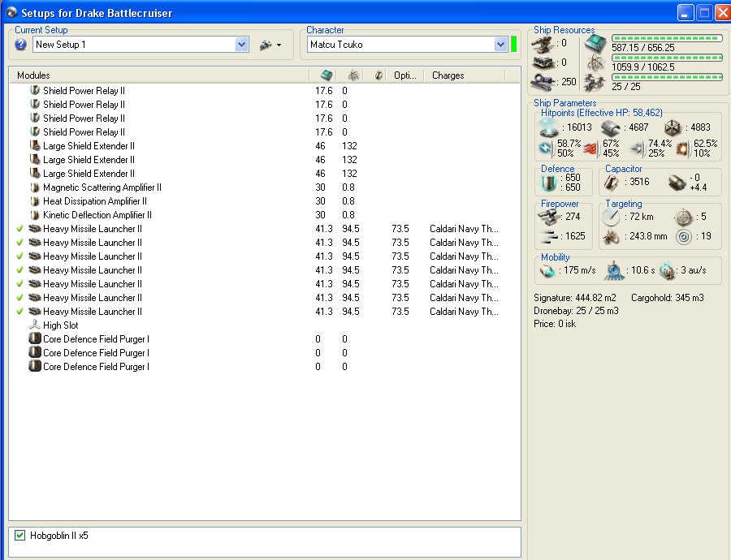Screen dimensions: 731x560
Task: Click the first Large Shield Extender II icon
Action: pos(35,146)
